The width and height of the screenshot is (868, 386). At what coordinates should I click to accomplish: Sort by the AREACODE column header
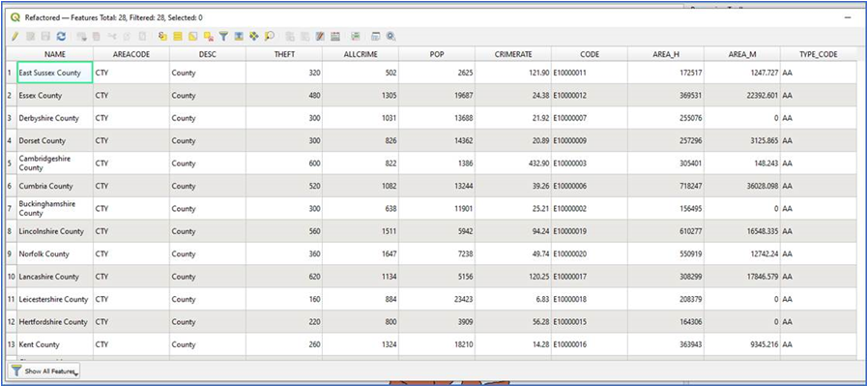point(131,54)
